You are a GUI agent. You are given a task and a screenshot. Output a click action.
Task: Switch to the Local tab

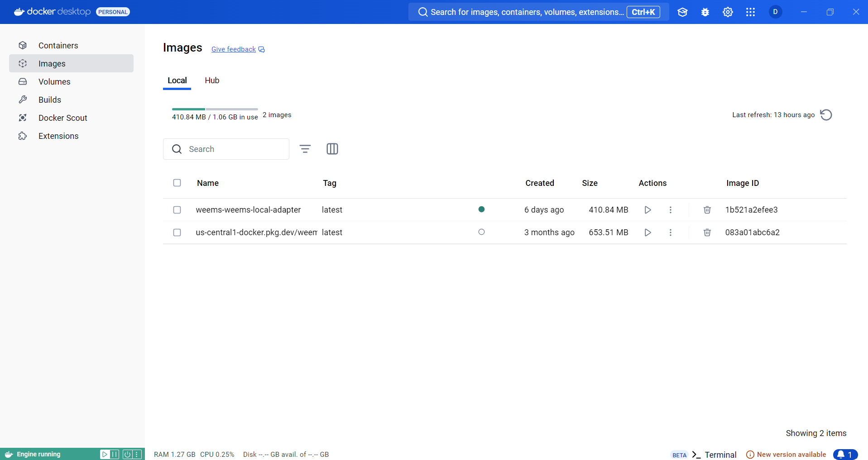coord(177,81)
